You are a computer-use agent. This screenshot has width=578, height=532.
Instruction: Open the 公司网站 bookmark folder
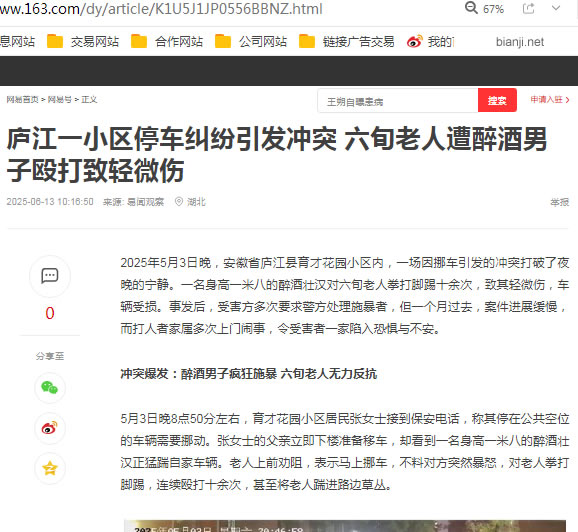pos(251,42)
